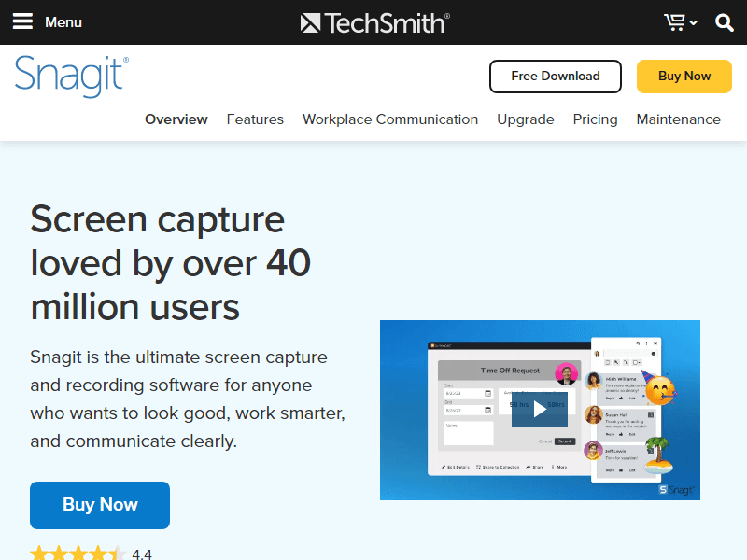
Task: Open the hamburger menu icon
Action: coord(22,21)
